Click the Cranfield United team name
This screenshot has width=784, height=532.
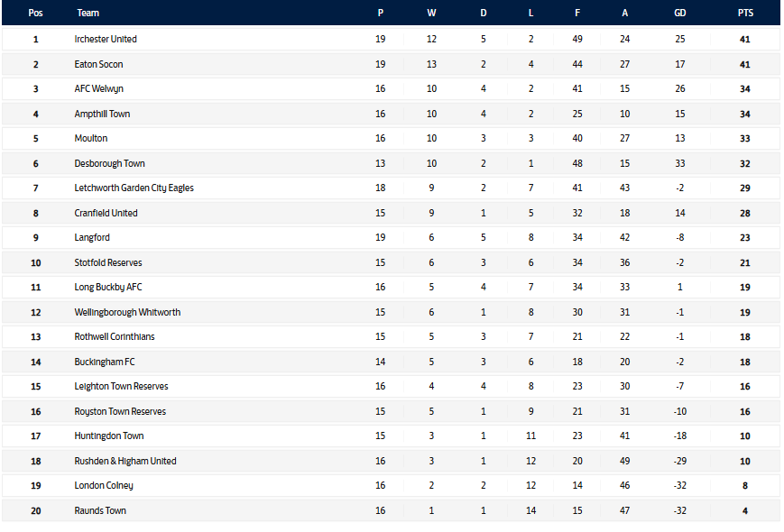(106, 214)
